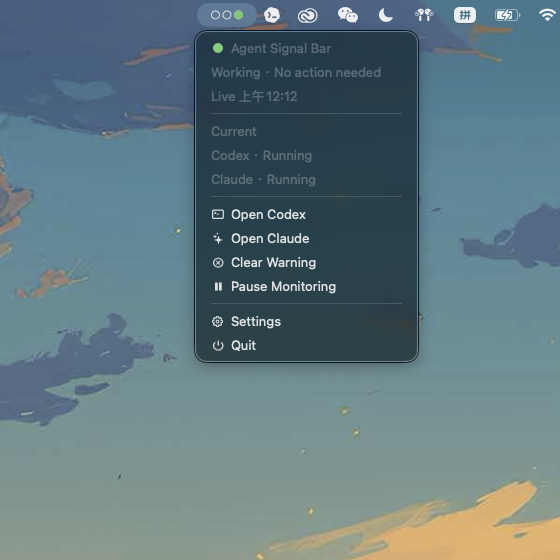Open the battery charging status icon
Screen dimensions: 560x560
508,15
